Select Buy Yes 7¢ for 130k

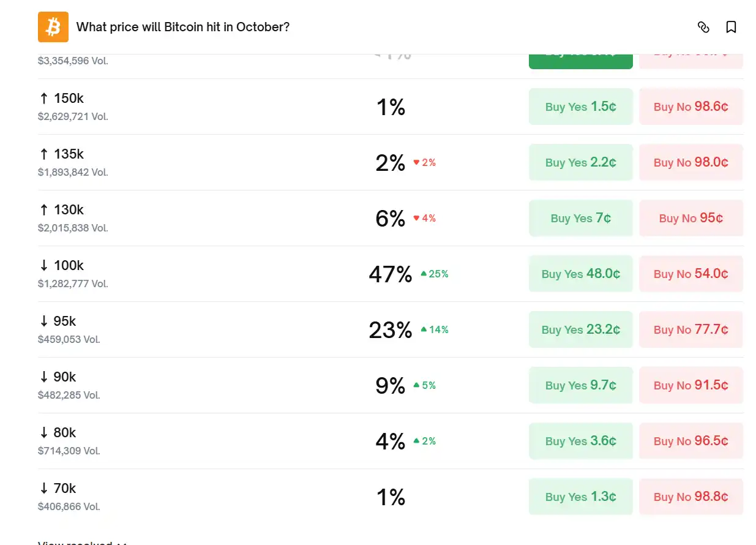coord(580,218)
